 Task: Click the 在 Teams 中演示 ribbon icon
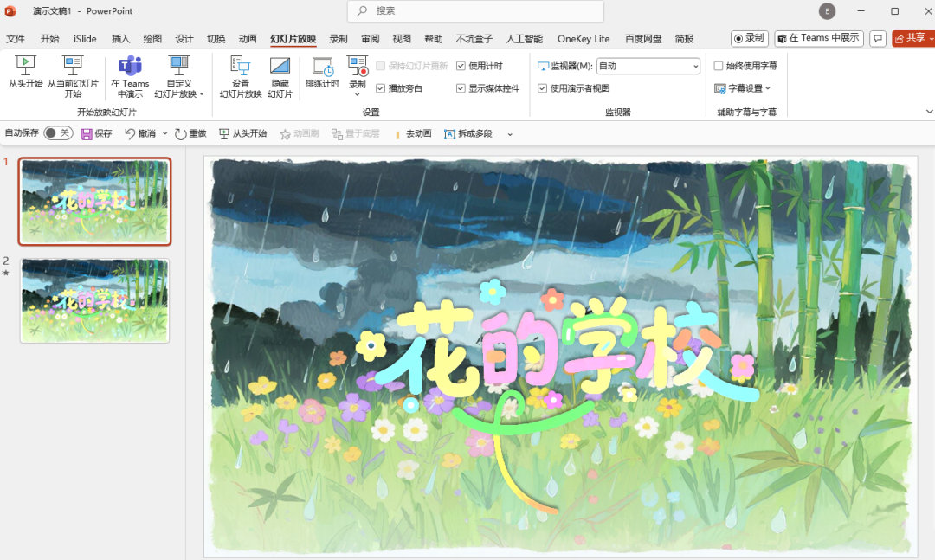pyautogui.click(x=130, y=66)
